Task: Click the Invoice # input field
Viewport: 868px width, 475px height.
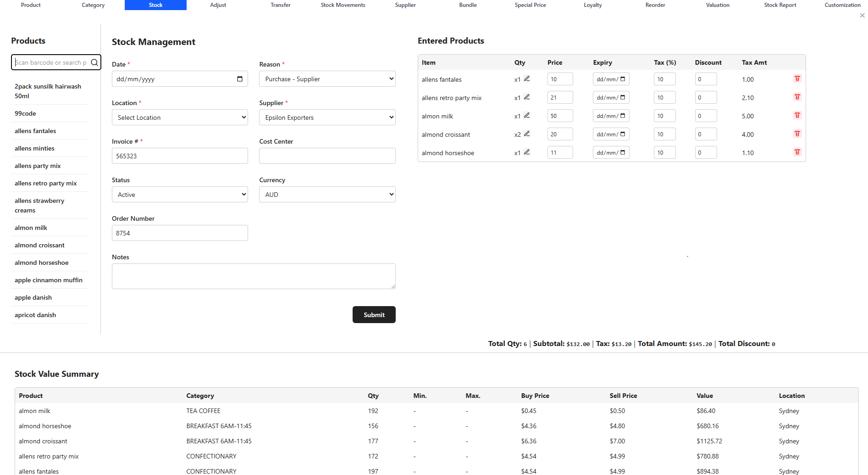Action: click(180, 156)
